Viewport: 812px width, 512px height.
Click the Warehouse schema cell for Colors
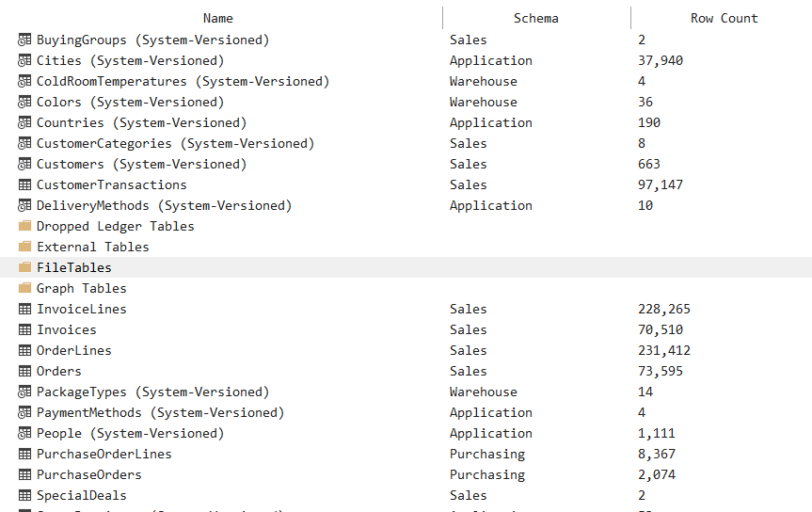pos(484,102)
